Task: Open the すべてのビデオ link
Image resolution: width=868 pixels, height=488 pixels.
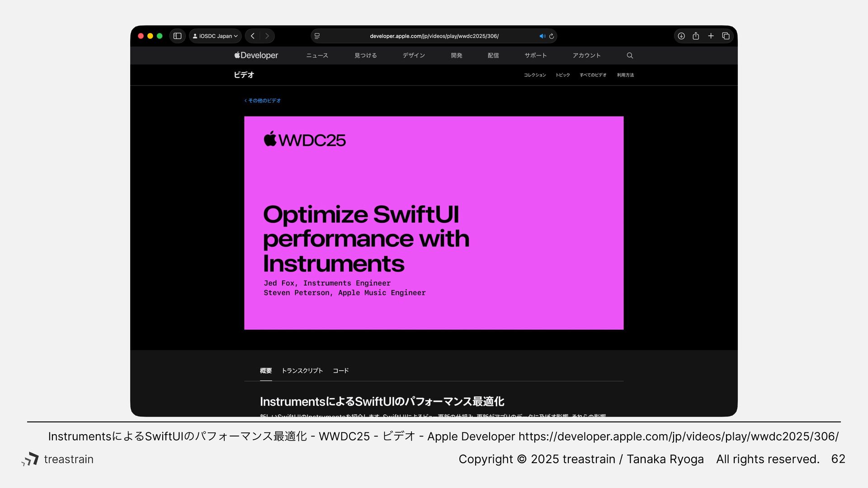Action: click(x=593, y=75)
